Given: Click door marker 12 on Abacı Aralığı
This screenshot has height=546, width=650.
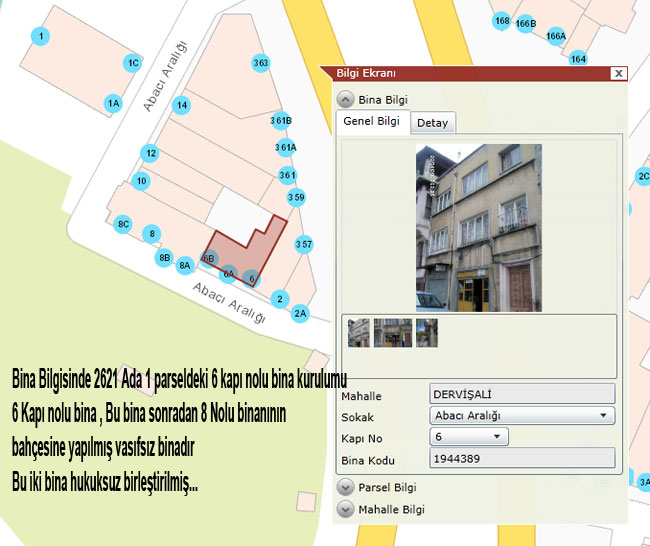Looking at the screenshot, I should tap(151, 153).
